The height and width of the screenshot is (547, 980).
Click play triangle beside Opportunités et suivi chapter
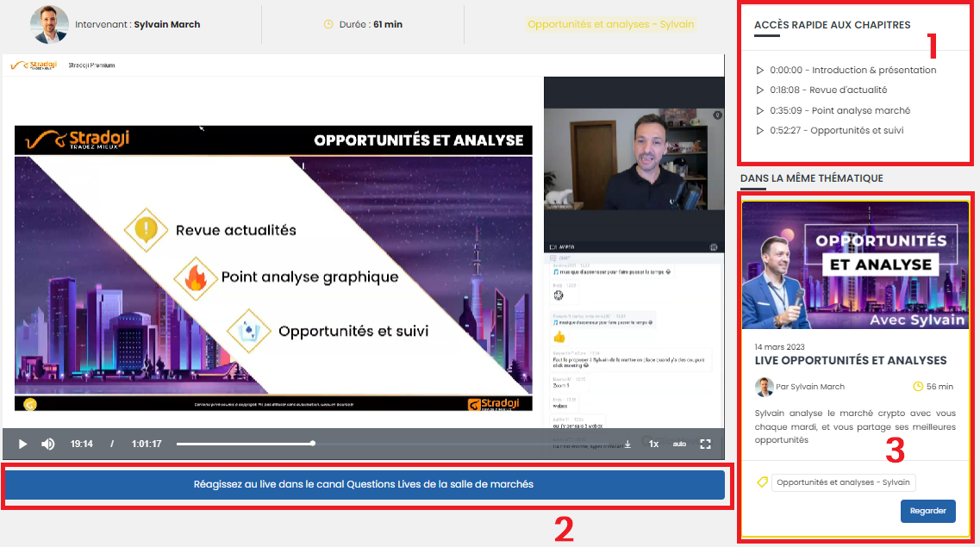click(760, 131)
